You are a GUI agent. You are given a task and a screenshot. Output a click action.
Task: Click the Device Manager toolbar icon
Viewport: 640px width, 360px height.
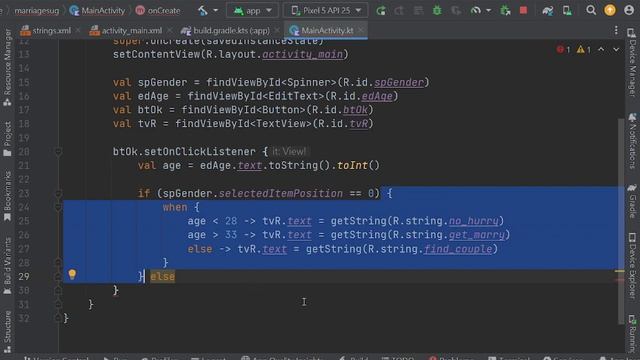(x=567, y=11)
